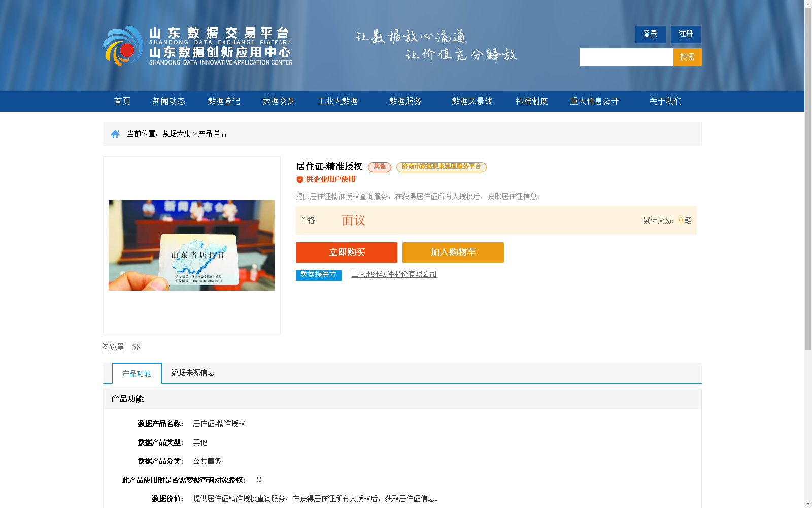Viewport: 812px width, 508px height.
Task: Click the 数据提供方 blue label
Action: click(x=319, y=275)
